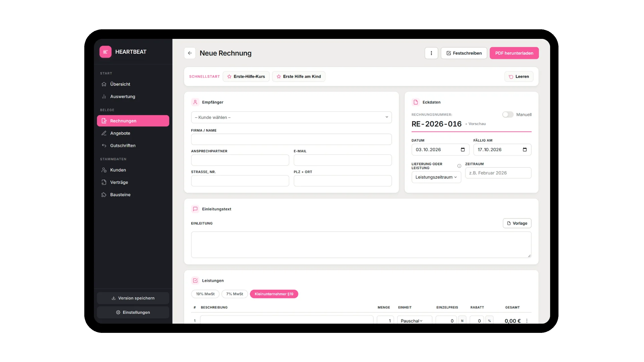
Task: Open Einstellungen at sidebar bottom
Action: (x=133, y=312)
